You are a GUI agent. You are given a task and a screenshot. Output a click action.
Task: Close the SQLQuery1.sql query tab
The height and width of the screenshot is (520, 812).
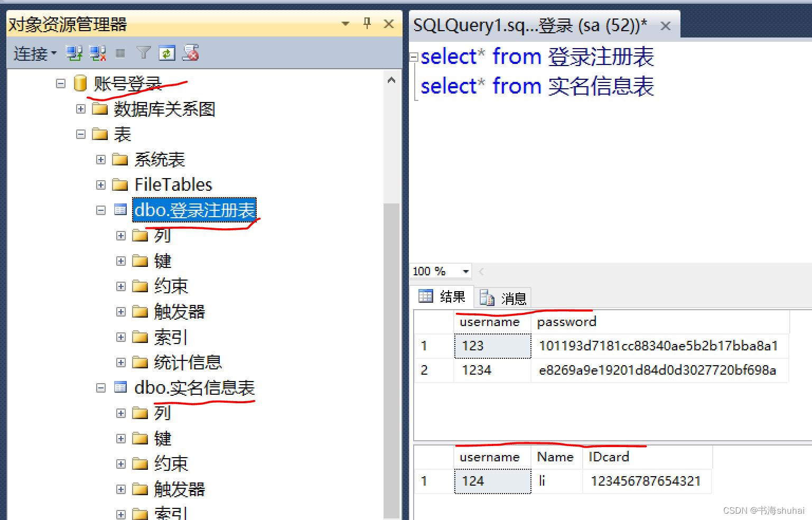click(x=666, y=25)
